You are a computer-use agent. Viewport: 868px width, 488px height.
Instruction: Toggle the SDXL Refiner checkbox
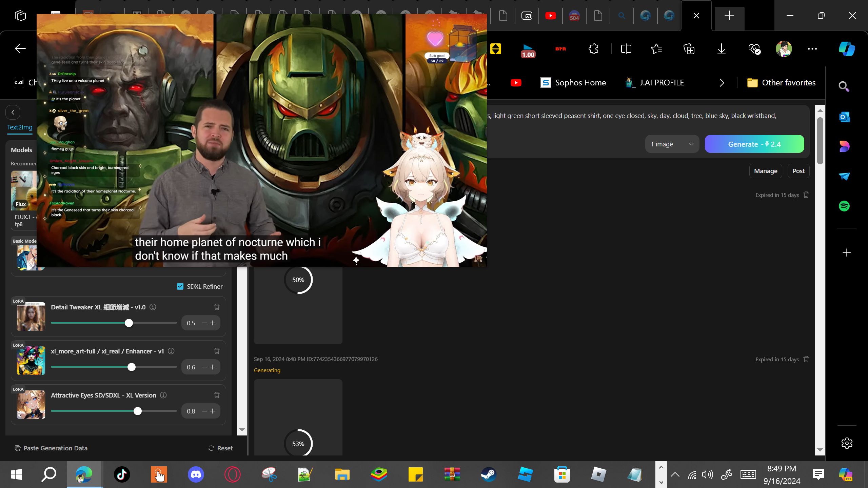click(180, 287)
